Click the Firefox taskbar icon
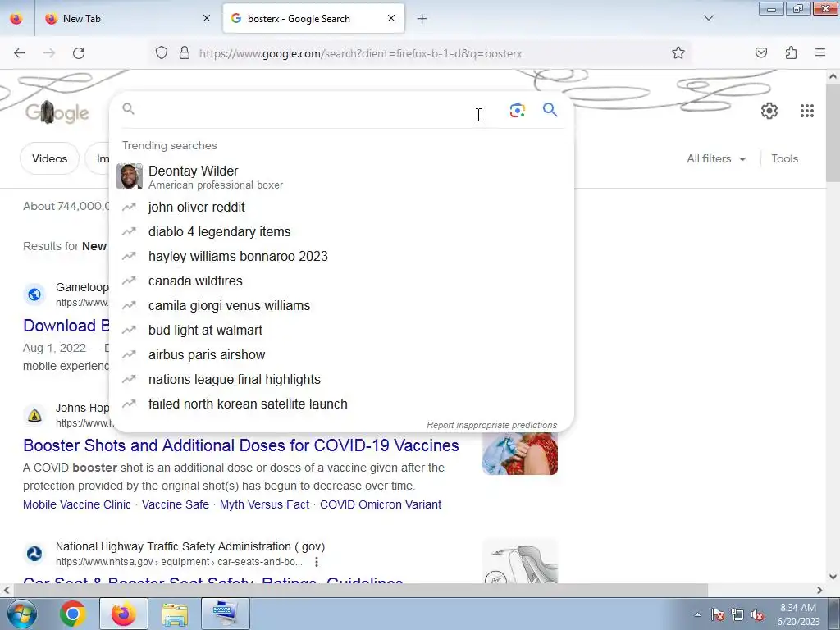Image resolution: width=840 pixels, height=630 pixels. point(123,614)
